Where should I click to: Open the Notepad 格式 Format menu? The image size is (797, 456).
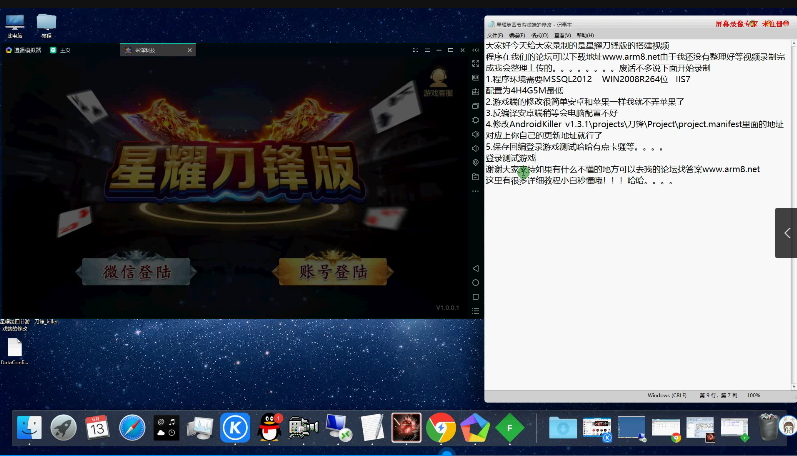[539, 35]
